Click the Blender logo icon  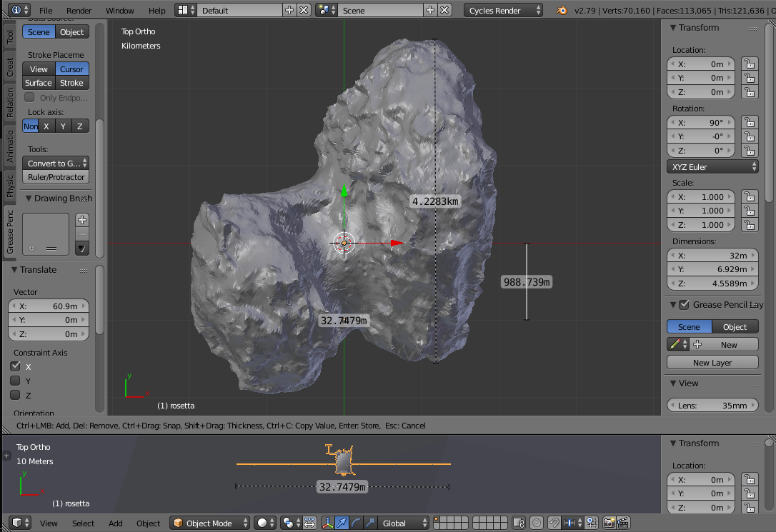(561, 10)
